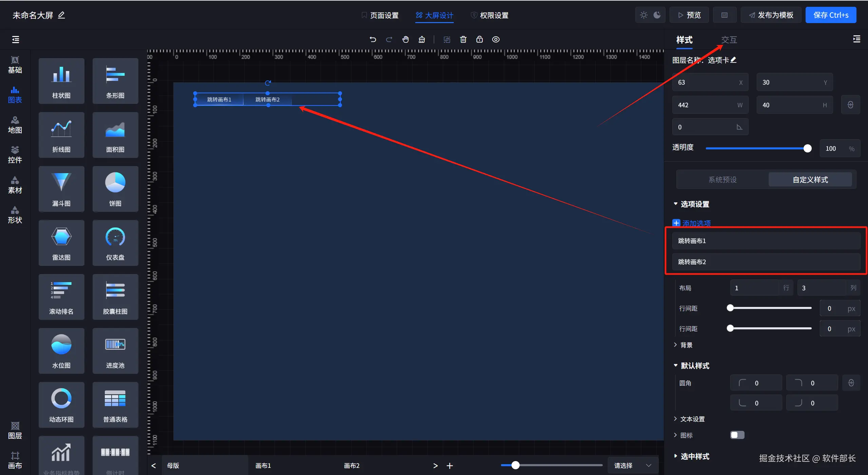Select the hand pan tool
Image resolution: width=868 pixels, height=475 pixels.
[x=405, y=39]
